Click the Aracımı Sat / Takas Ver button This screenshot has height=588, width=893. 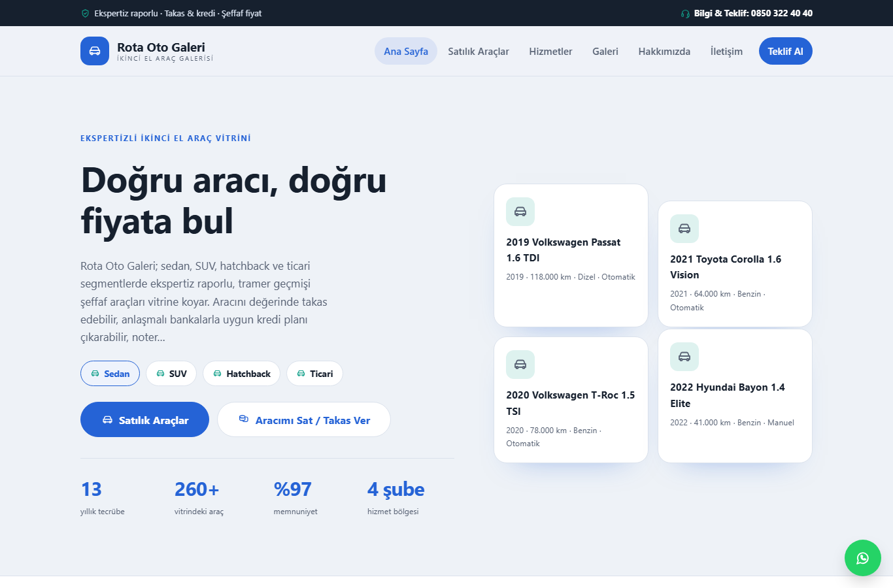[304, 419]
